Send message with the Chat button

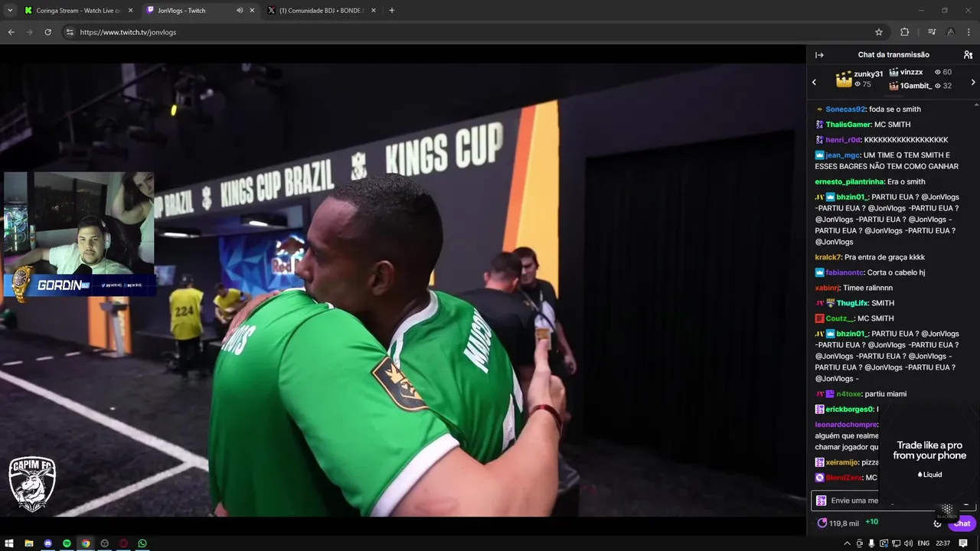pos(962,523)
